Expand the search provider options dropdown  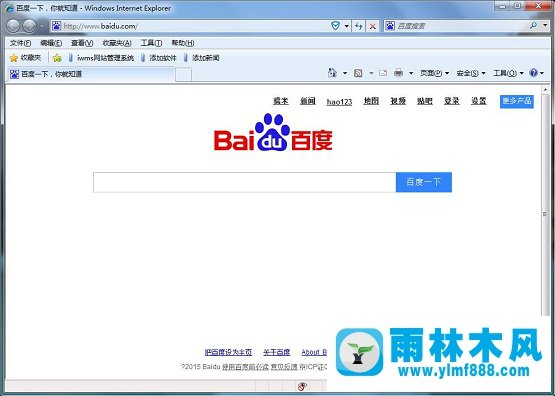(x=545, y=25)
